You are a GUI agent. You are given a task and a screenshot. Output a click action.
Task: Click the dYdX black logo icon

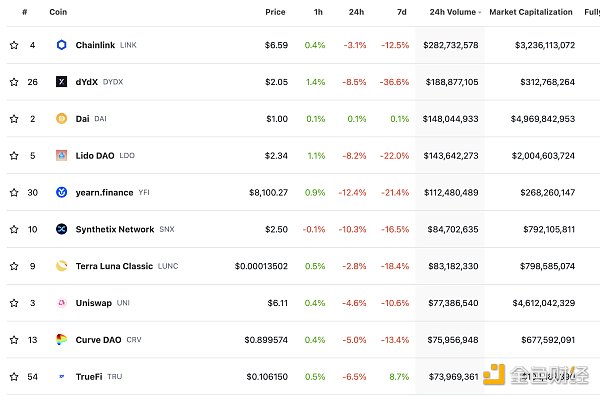coord(61,82)
